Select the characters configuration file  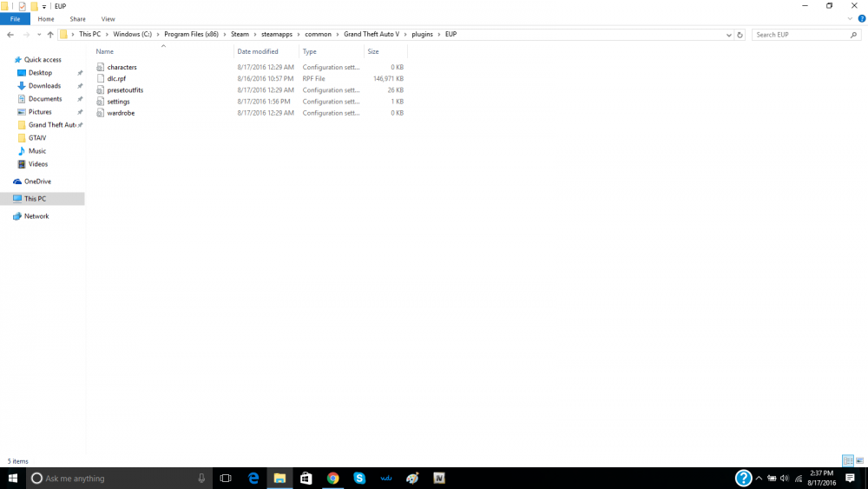click(x=122, y=67)
